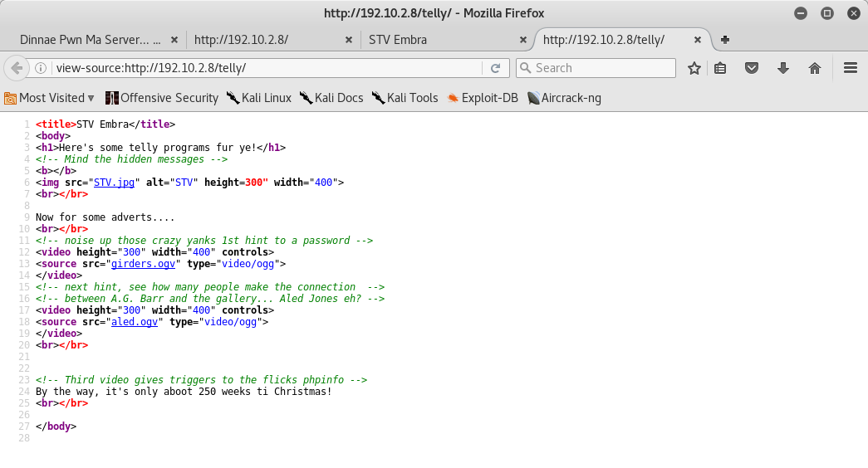This screenshot has width=868, height=468.
Task: Open the Firefox hamburger menu
Action: [x=850, y=68]
